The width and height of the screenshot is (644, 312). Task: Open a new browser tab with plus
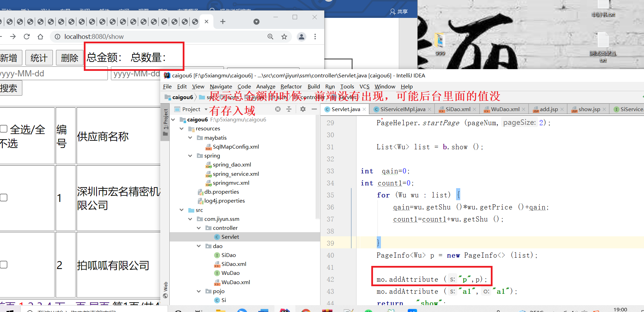click(x=223, y=22)
